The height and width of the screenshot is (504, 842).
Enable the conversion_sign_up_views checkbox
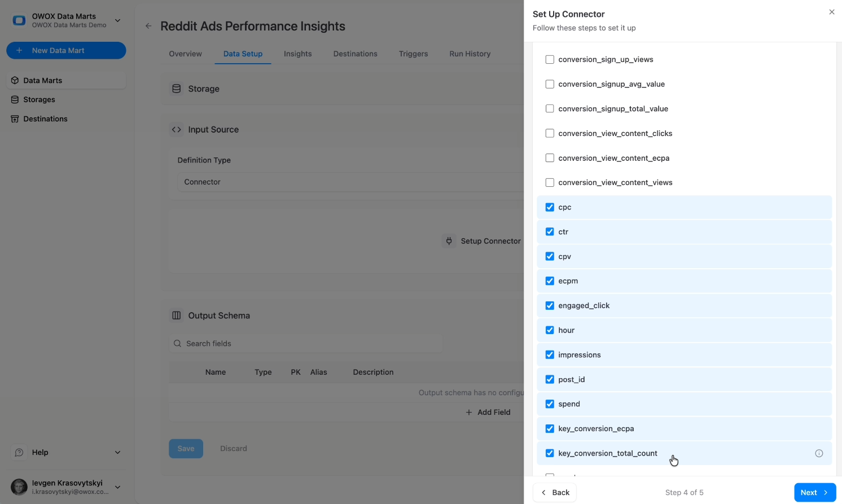click(x=550, y=59)
